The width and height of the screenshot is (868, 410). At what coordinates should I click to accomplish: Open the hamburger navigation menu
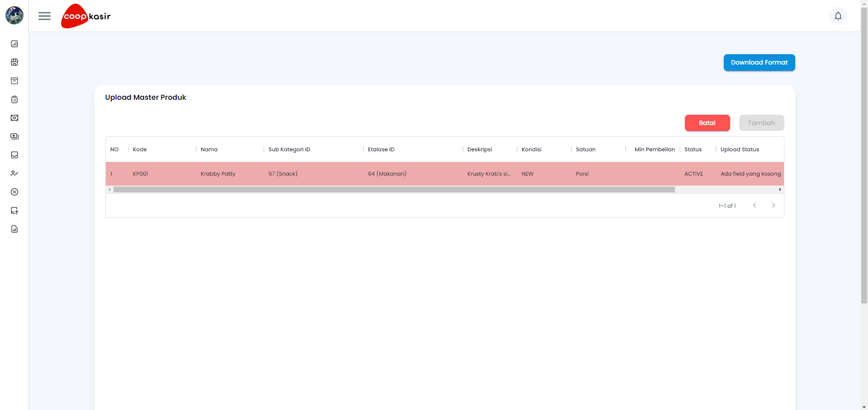tap(44, 16)
